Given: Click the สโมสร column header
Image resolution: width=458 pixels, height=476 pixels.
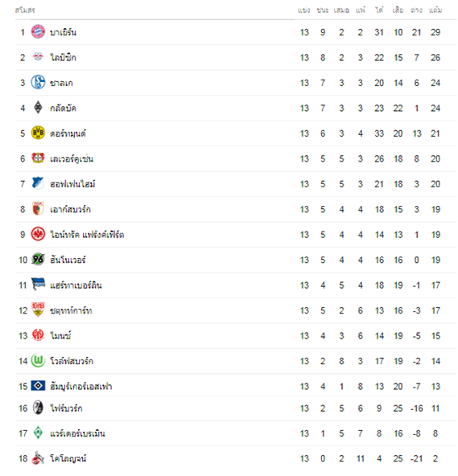Looking at the screenshot, I should tap(25, 10).
